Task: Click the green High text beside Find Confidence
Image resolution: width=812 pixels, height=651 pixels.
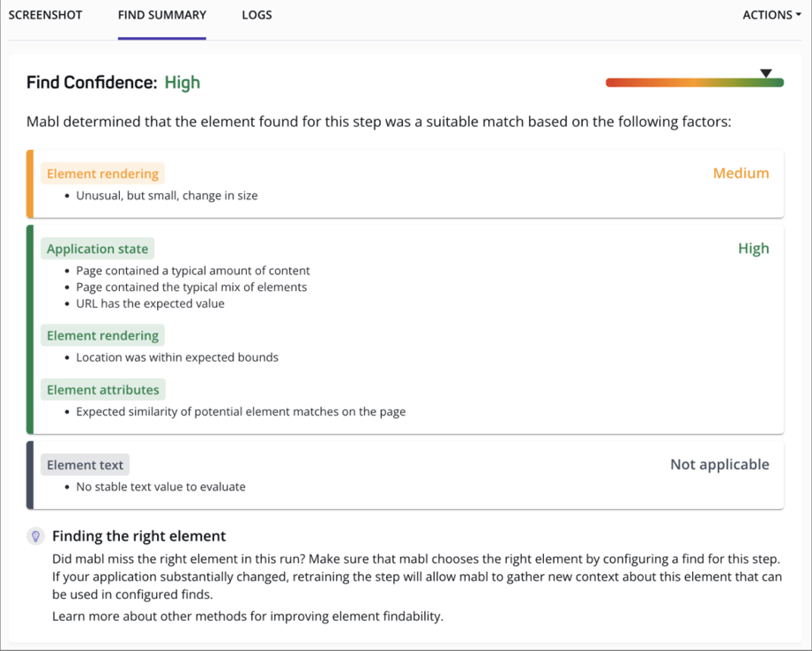Action: click(x=183, y=83)
